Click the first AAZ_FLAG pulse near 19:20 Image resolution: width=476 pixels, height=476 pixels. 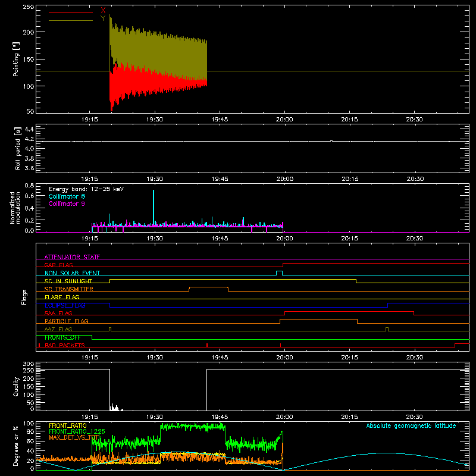[x=110, y=329]
